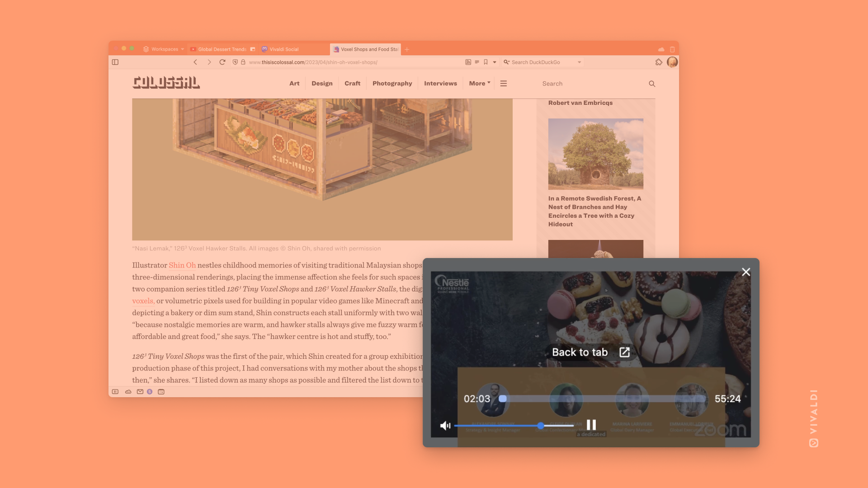
Task: Mute the video using speaker icon
Action: [x=445, y=426]
